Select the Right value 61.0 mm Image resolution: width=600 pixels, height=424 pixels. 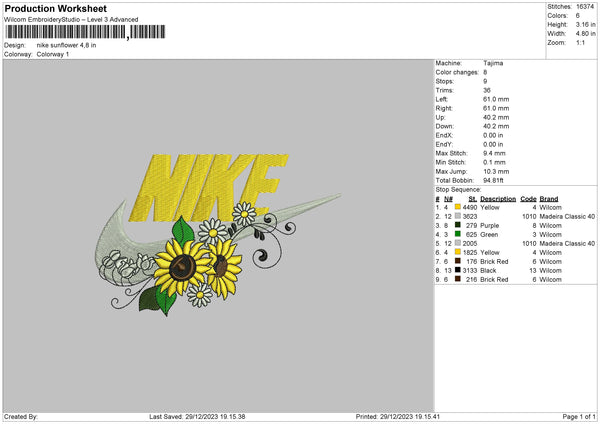coord(496,108)
